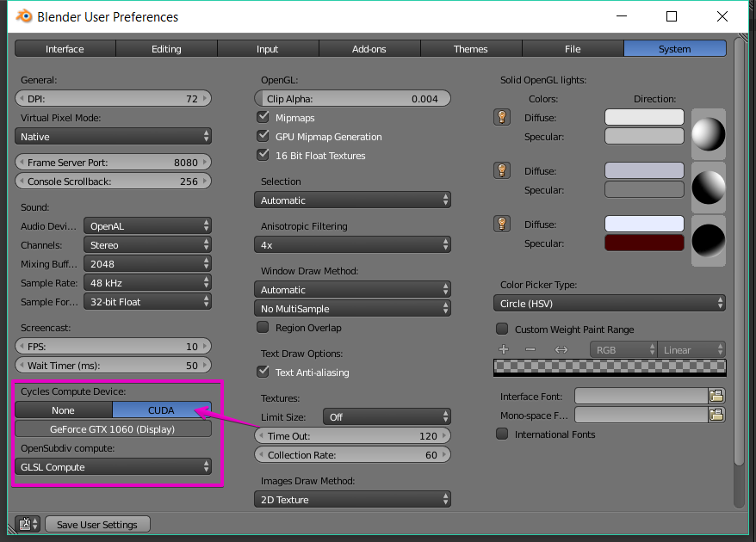Click Time Out value field
The height and width of the screenshot is (542, 756).
[x=352, y=435]
